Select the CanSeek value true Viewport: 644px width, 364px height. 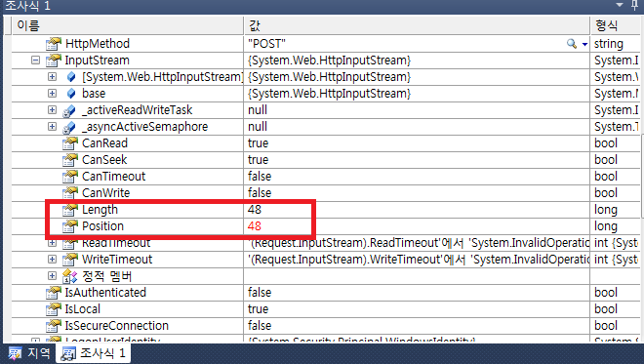pyautogui.click(x=258, y=160)
